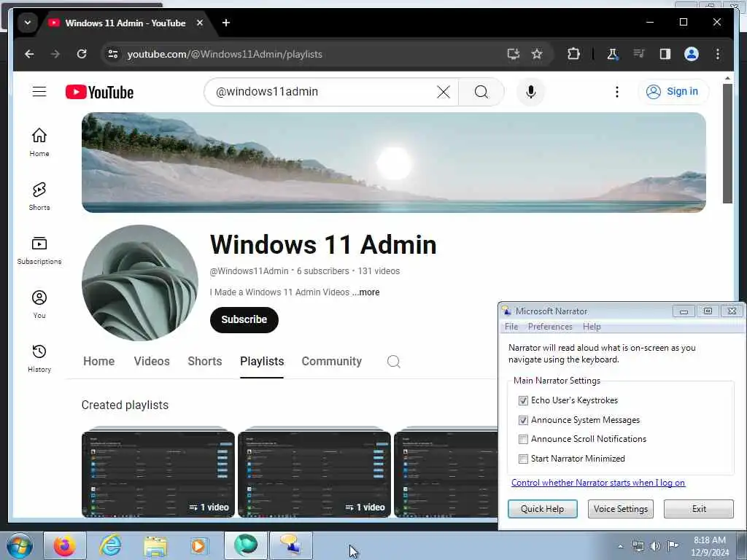Screen dimensions: 747x560
Task: Open History in the sidebar
Action: pyautogui.click(x=39, y=358)
